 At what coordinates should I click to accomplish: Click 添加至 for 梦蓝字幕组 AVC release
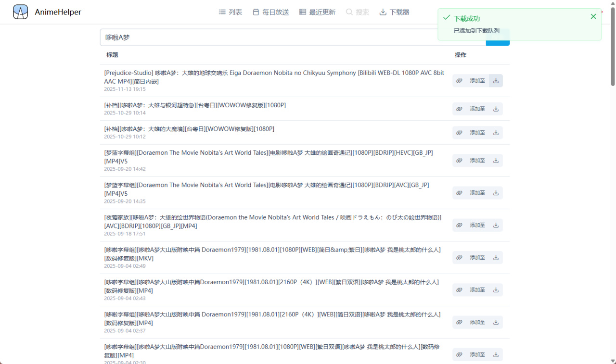click(x=477, y=193)
